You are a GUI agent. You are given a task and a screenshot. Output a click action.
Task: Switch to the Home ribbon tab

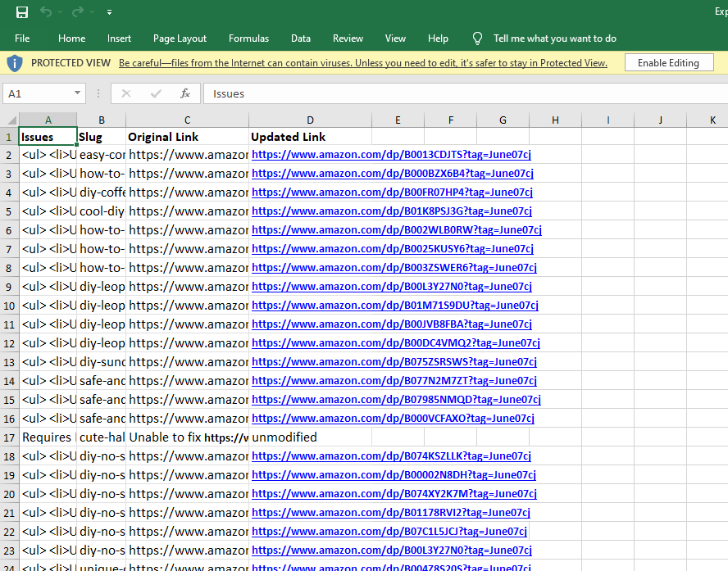(x=71, y=39)
